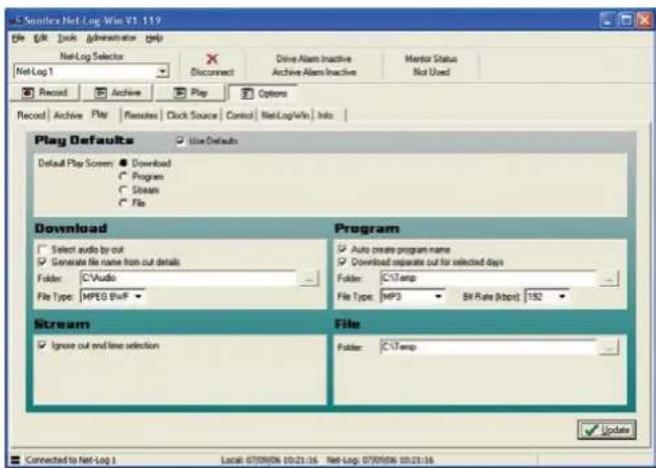656x468 pixels.
Task: Open the Options main section button
Action: [x=263, y=93]
